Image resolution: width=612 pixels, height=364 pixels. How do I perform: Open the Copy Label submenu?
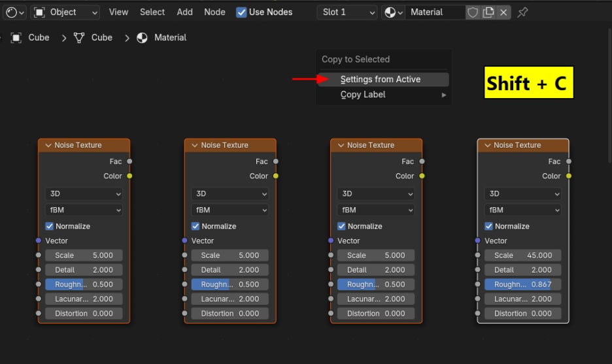383,95
